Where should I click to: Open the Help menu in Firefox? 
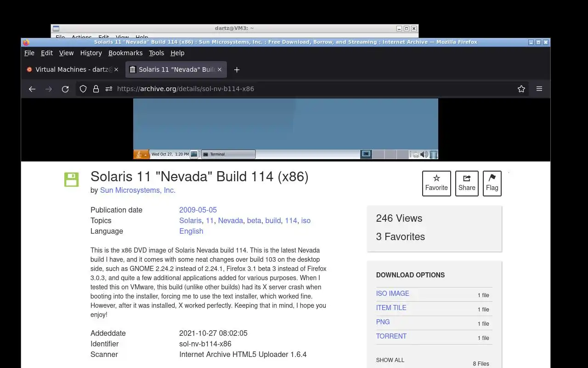177,53
